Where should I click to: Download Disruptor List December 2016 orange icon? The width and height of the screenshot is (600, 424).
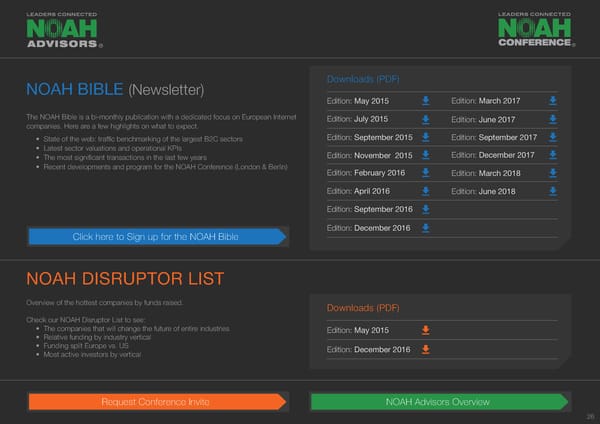(426, 349)
